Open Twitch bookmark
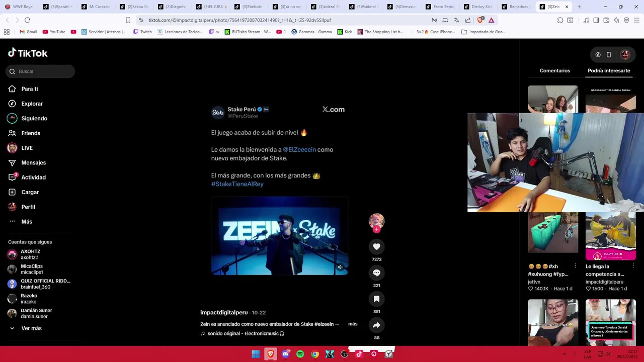644x362 pixels. point(142,32)
